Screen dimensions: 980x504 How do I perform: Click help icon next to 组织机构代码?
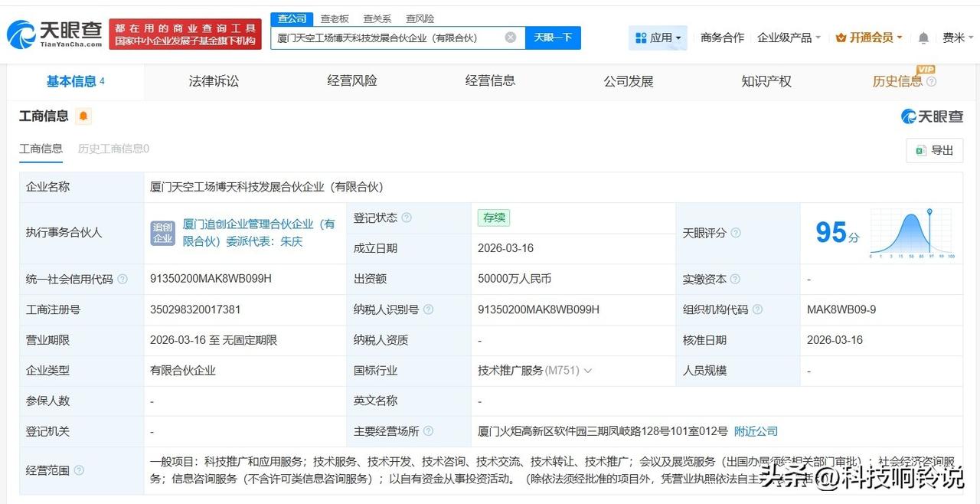click(x=757, y=309)
